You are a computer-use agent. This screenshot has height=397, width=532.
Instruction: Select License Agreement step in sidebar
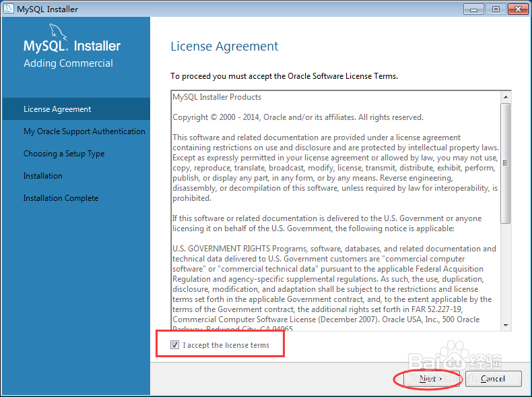pyautogui.click(x=76, y=109)
